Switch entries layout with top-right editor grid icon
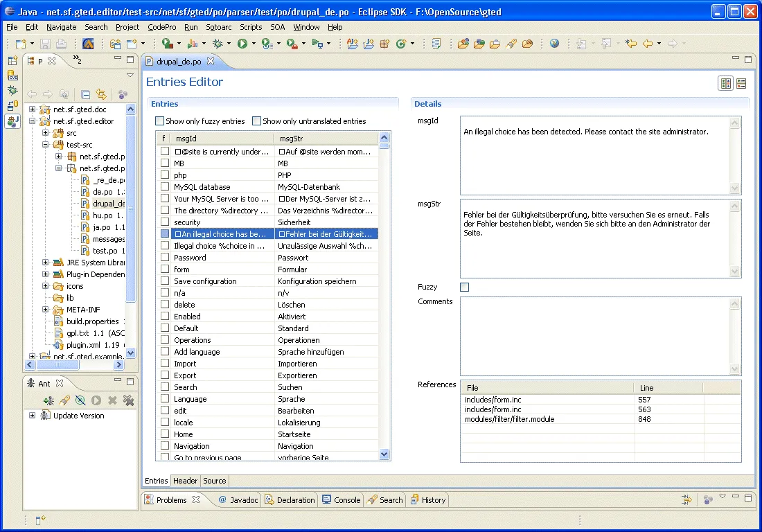This screenshot has height=532, width=762. 725,83
